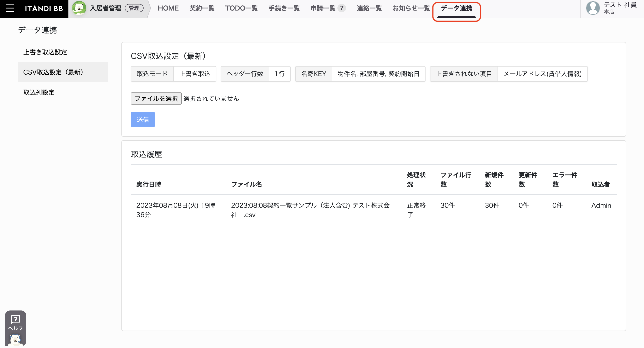Click the テスト 社員 user name
This screenshot has height=348, width=644.
coord(620,5)
